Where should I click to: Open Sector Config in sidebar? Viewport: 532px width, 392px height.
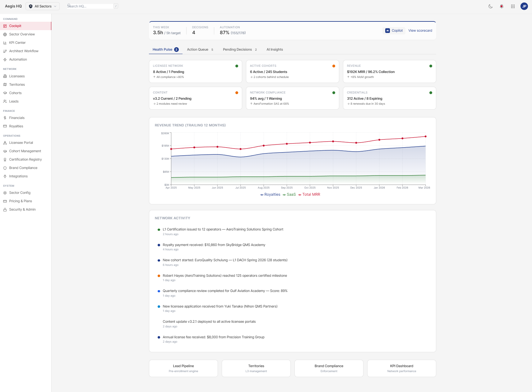pos(25,193)
